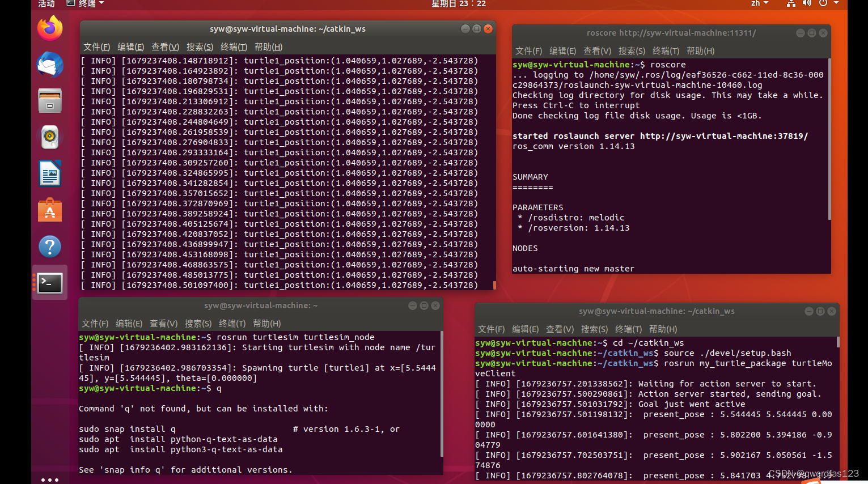Open 搜索(S) menu in turtlesim_node terminal

(198, 324)
